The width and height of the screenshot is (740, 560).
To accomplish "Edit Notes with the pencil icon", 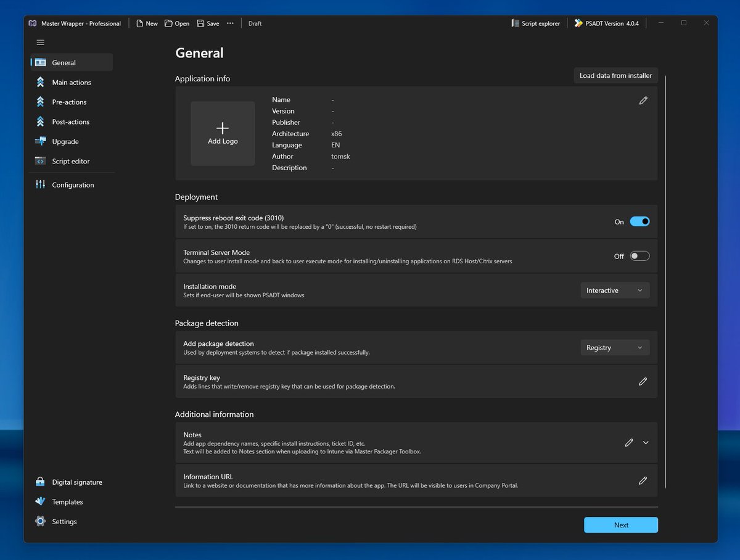I will pyautogui.click(x=629, y=443).
